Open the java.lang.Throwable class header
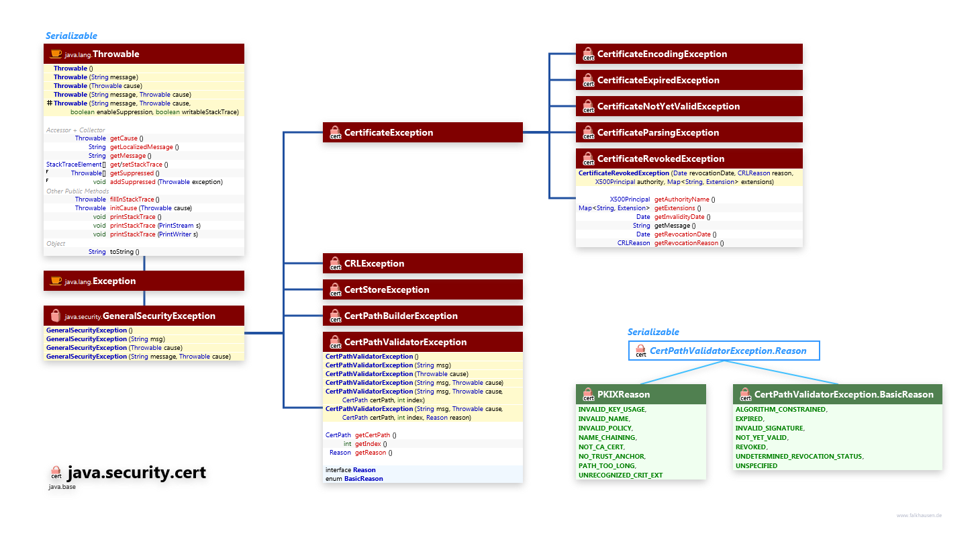 (144, 54)
